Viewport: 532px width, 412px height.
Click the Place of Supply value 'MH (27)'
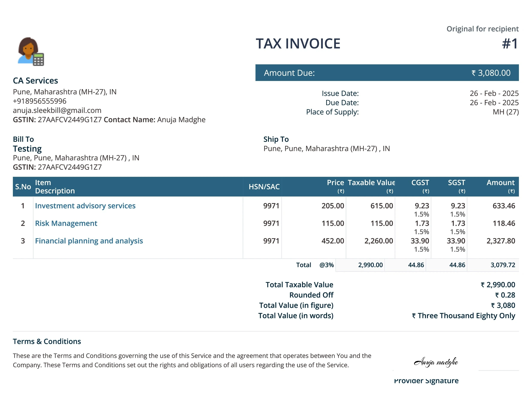(506, 112)
